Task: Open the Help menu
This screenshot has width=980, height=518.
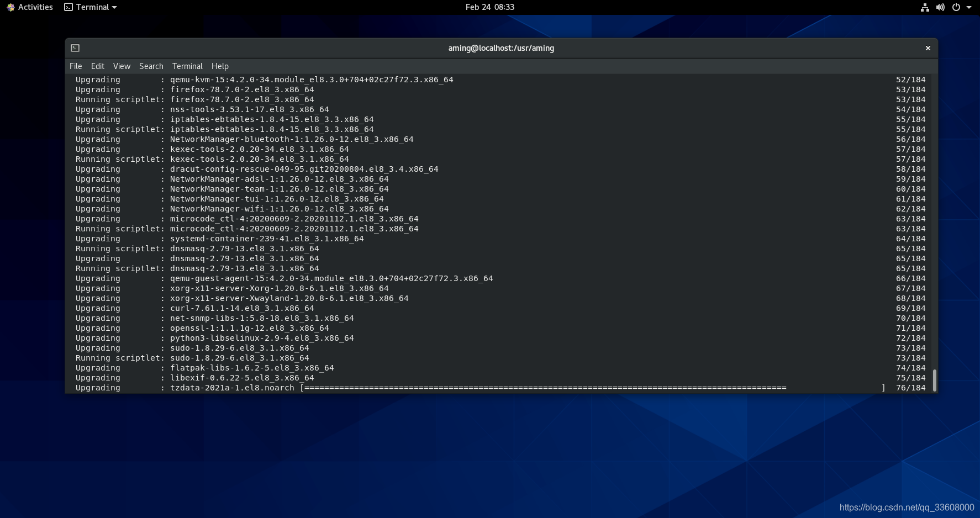Action: 220,66
